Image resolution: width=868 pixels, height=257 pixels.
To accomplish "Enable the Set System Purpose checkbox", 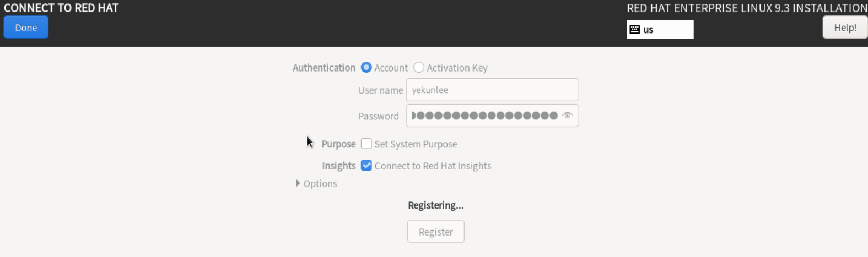I will point(366,144).
